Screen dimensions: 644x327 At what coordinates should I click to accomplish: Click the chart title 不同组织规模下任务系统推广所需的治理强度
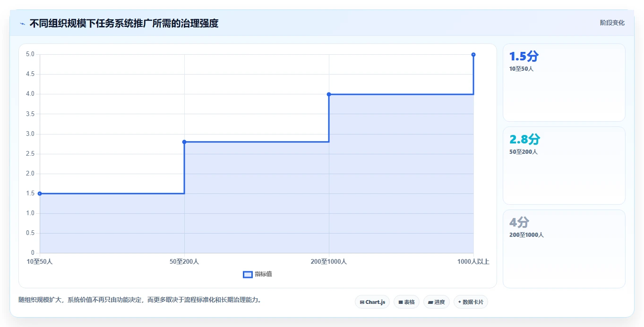124,23
